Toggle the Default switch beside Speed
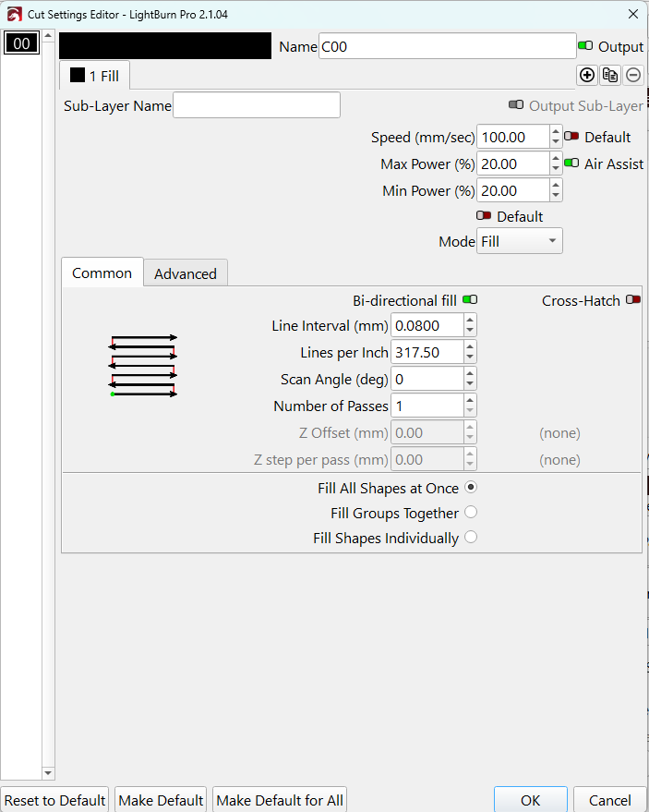649x812 pixels. pyautogui.click(x=571, y=136)
